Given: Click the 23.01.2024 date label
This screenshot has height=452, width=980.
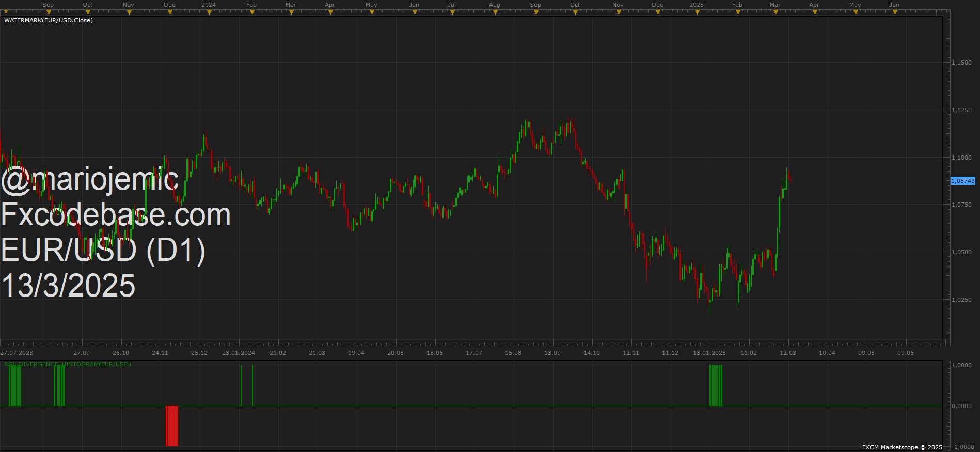Looking at the screenshot, I should (239, 353).
